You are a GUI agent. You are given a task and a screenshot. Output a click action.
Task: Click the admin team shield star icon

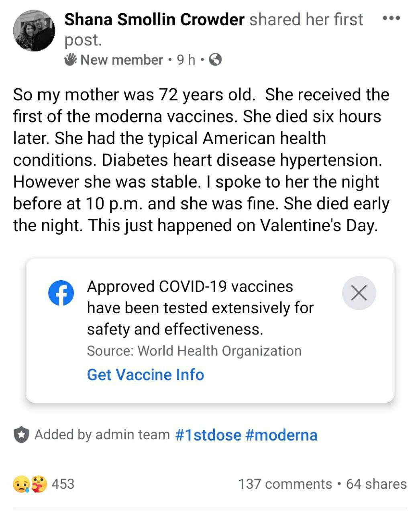pyautogui.click(x=21, y=435)
